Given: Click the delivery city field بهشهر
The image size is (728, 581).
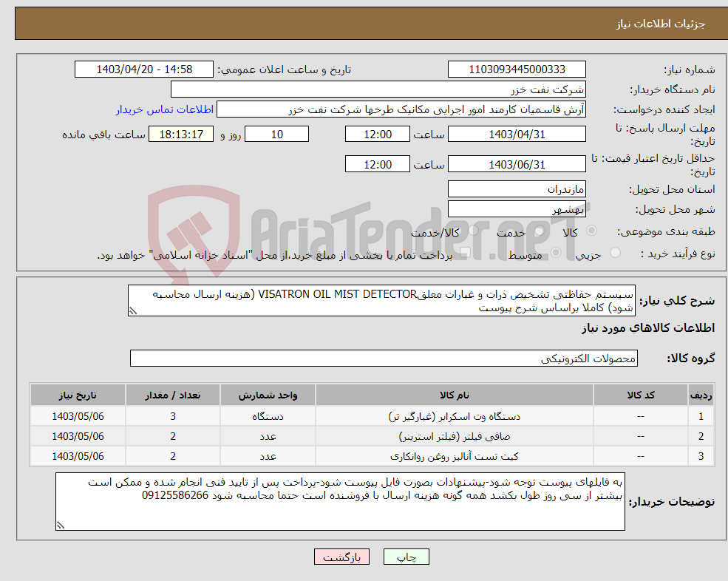Looking at the screenshot, I should pyautogui.click(x=517, y=209).
